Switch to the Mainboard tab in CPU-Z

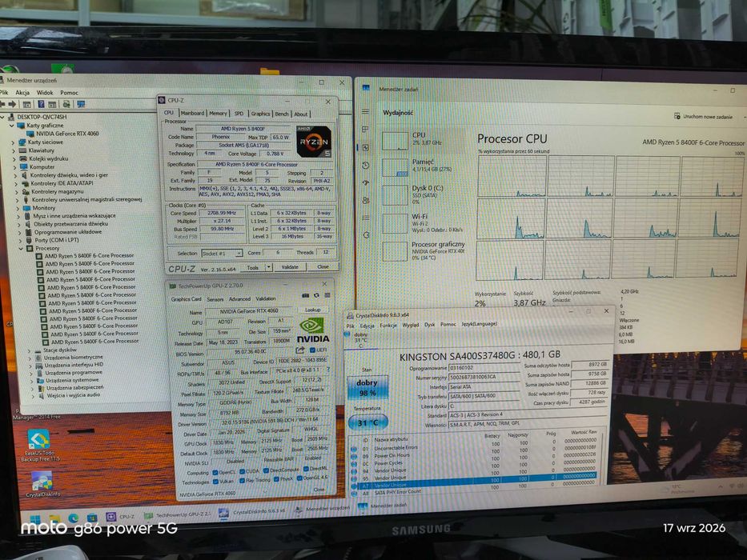click(192, 114)
